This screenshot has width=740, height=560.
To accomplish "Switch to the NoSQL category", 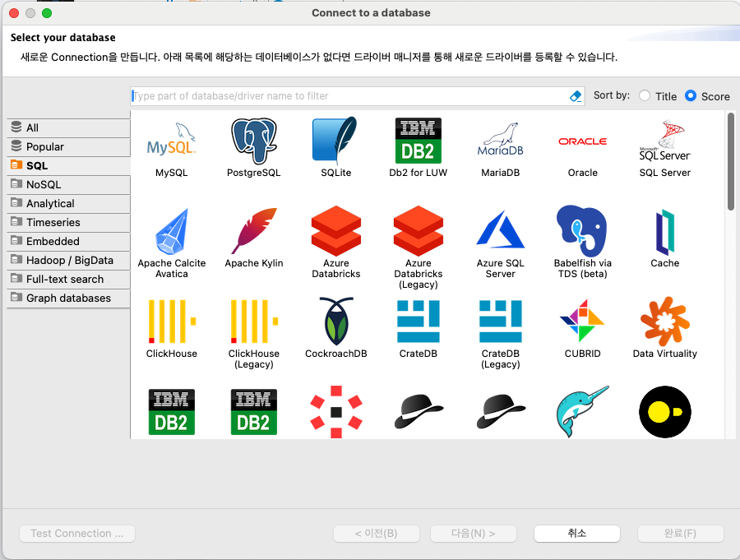I will 68,185.
